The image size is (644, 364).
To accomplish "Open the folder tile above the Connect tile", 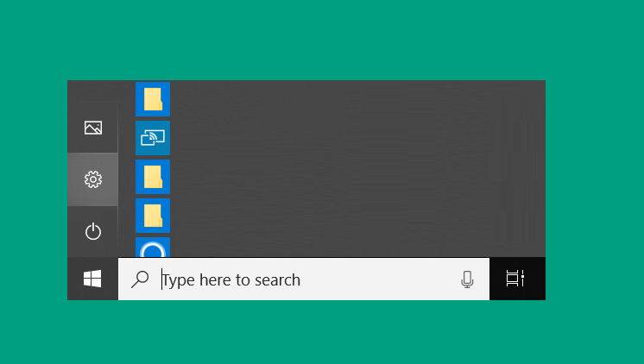I will click(153, 99).
